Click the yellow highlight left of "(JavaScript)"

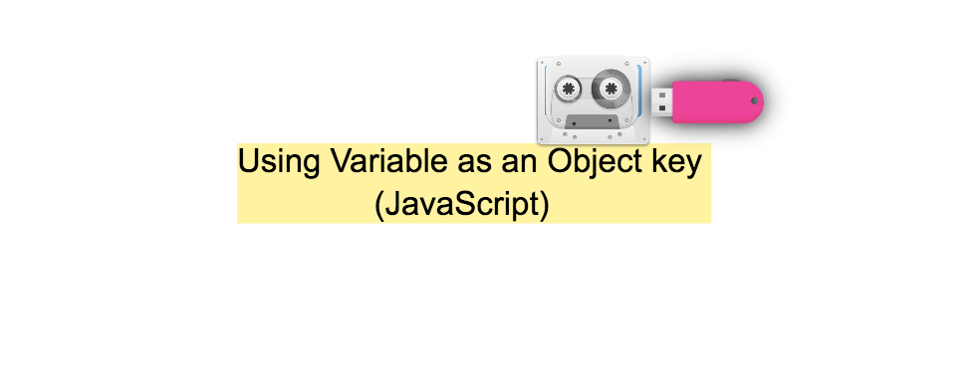(x=305, y=204)
